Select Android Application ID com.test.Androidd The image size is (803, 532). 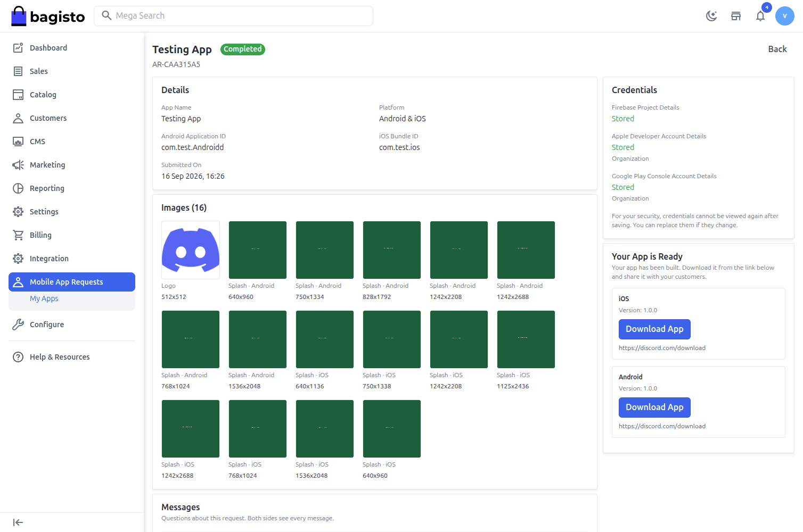pyautogui.click(x=193, y=147)
